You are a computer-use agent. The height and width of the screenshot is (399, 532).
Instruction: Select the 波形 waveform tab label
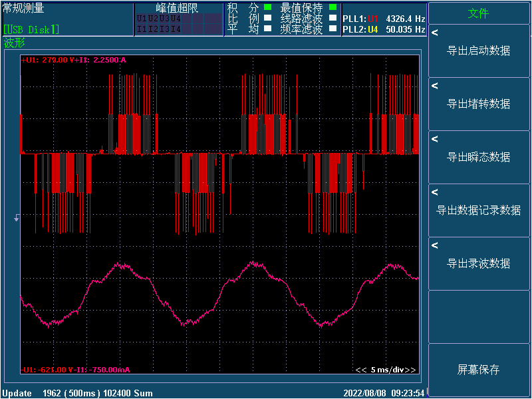pos(14,43)
